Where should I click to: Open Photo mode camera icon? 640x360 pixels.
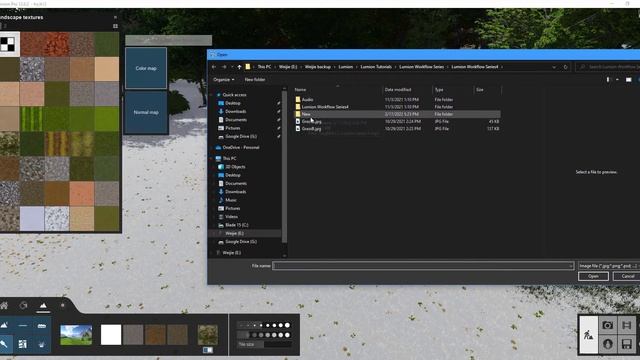click(607, 325)
